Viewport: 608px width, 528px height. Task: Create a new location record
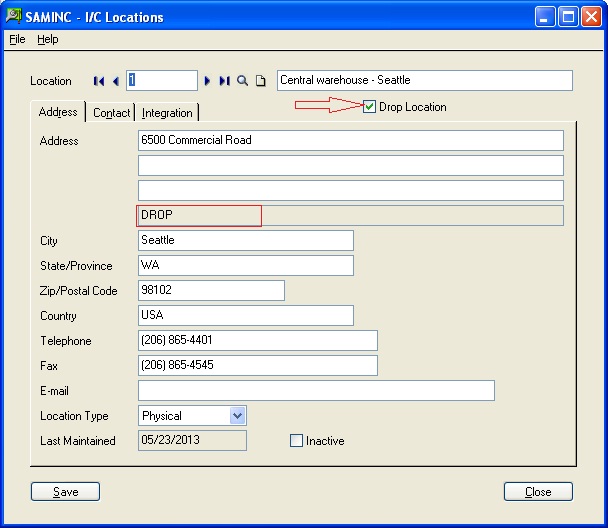tap(261, 81)
